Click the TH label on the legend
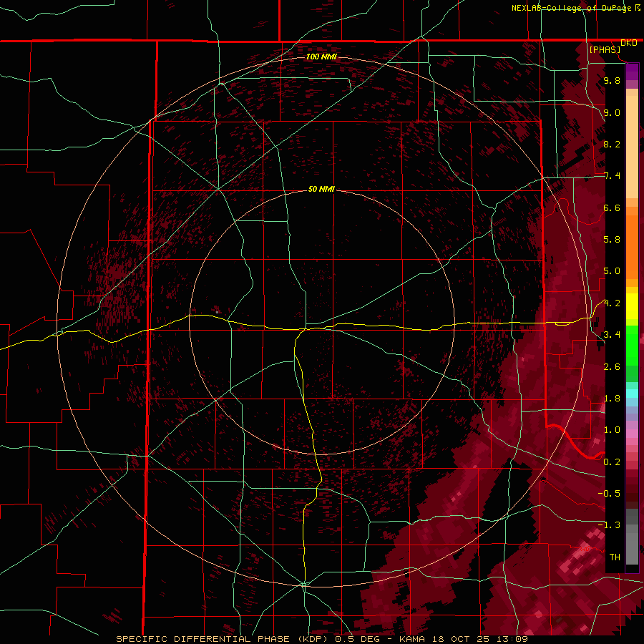 (x=615, y=557)
